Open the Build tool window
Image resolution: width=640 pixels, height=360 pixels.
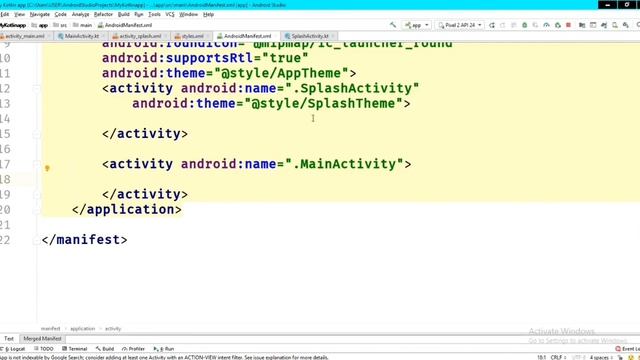(x=105, y=349)
